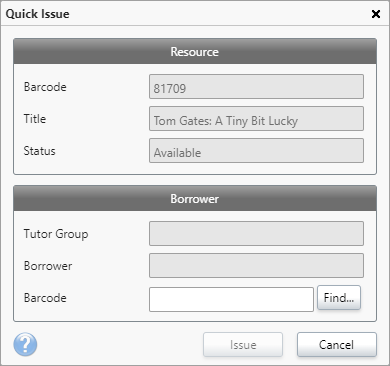The width and height of the screenshot is (390, 366).
Task: Click the resource barcode field showing 81709
Action: click(x=256, y=87)
